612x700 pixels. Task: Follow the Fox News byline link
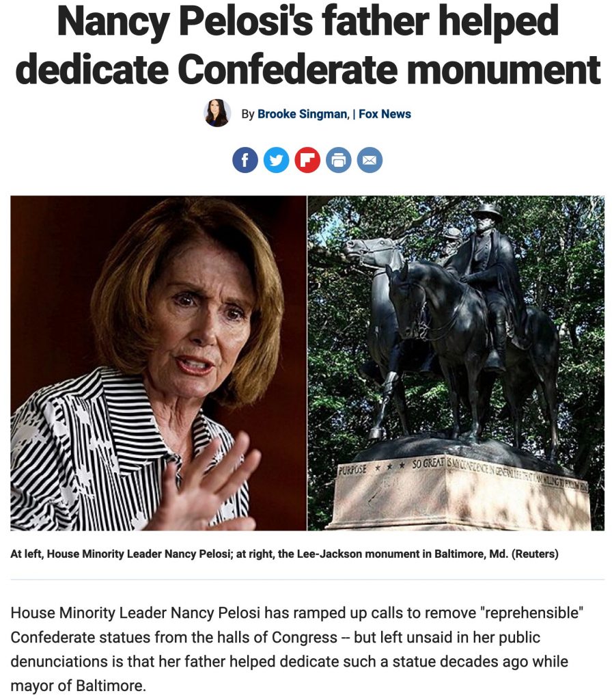pyautogui.click(x=385, y=114)
